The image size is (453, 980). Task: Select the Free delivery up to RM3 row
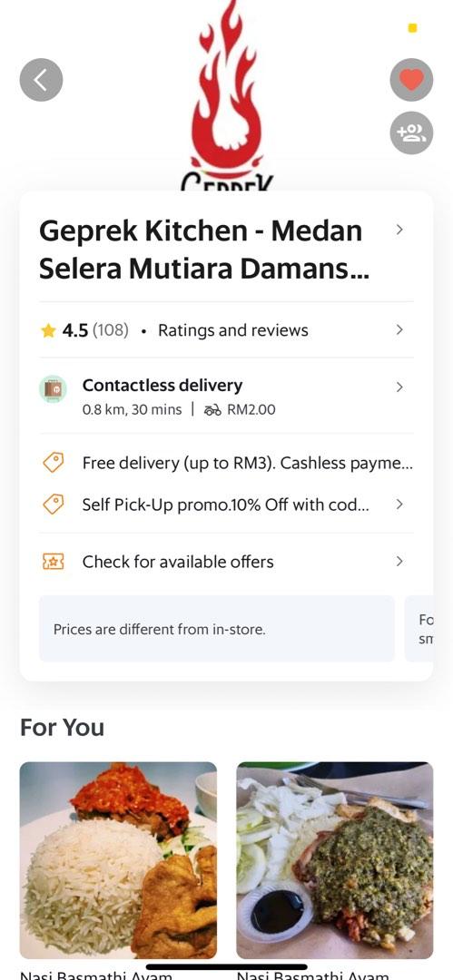226,463
